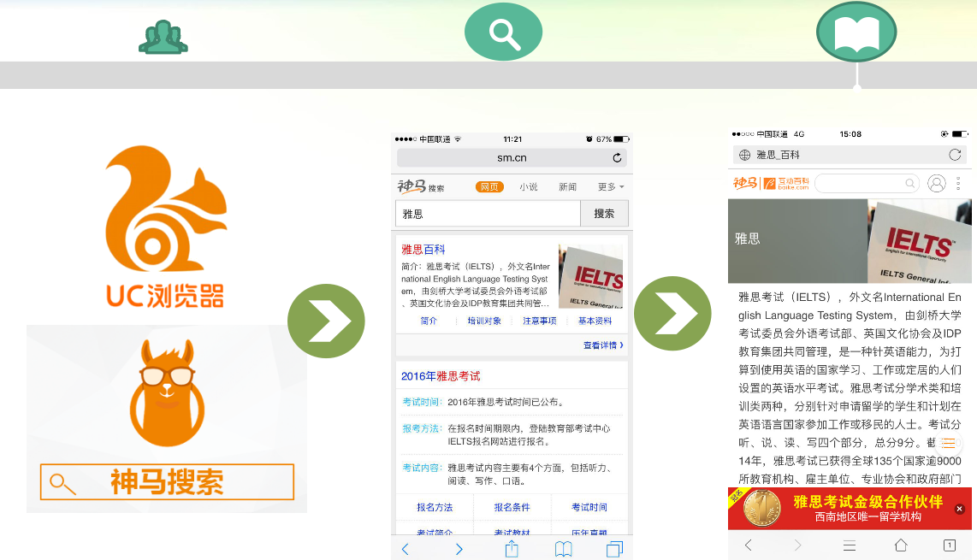Click the green open-book icon at top right
Viewport: 977px width, 560px height.
click(856, 32)
